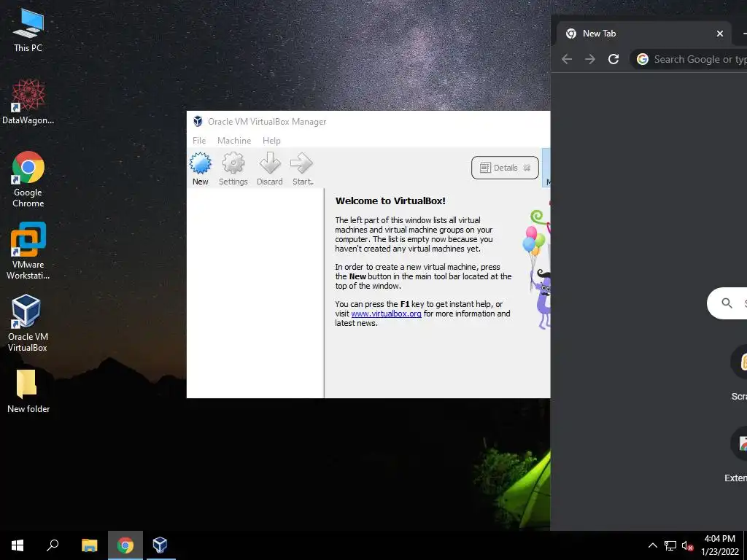
Task: Follow the www.virtualbox.org link
Action: coord(386,314)
